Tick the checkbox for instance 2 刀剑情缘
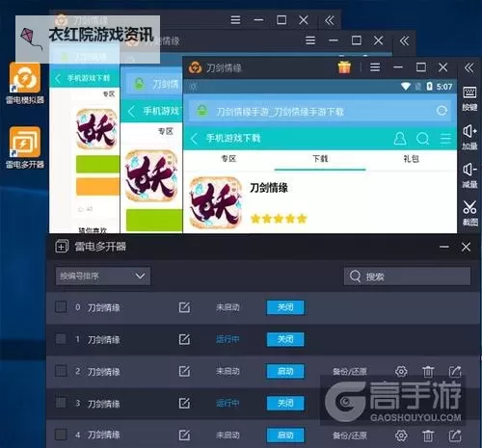The width and height of the screenshot is (482, 448). [61, 371]
